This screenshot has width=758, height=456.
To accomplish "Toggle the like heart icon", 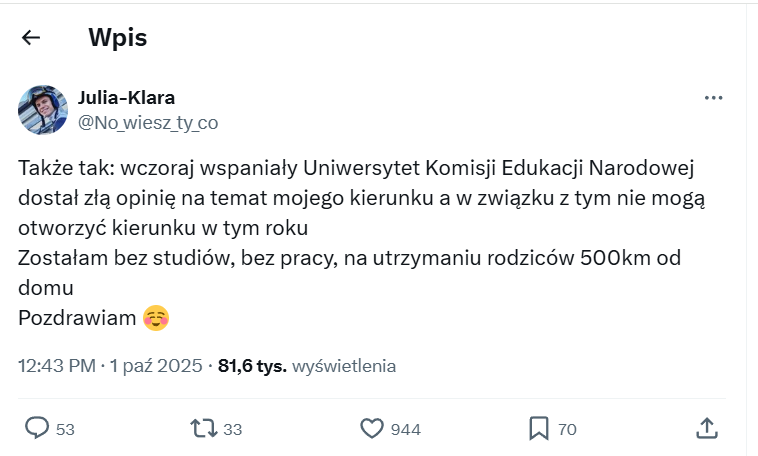I will pos(372,428).
